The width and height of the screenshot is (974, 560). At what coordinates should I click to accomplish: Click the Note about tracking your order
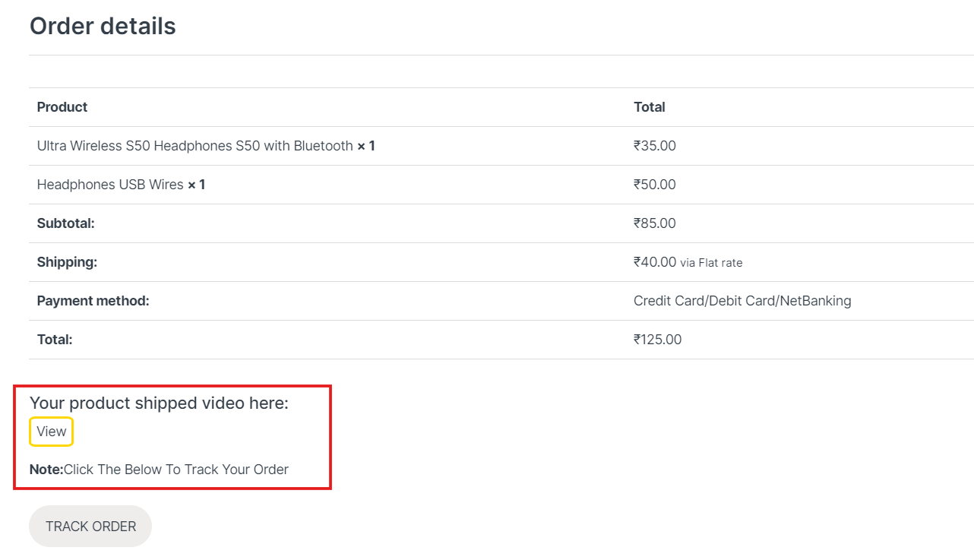[x=159, y=470]
